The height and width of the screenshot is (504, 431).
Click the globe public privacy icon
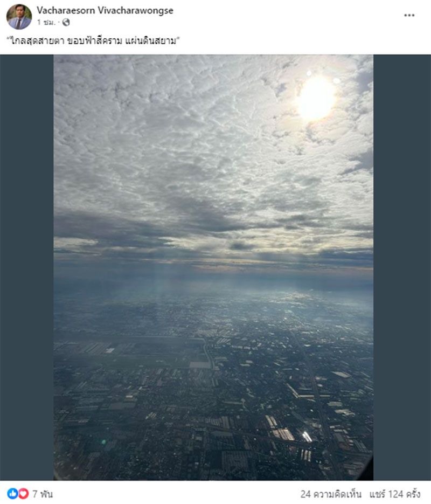click(66, 22)
